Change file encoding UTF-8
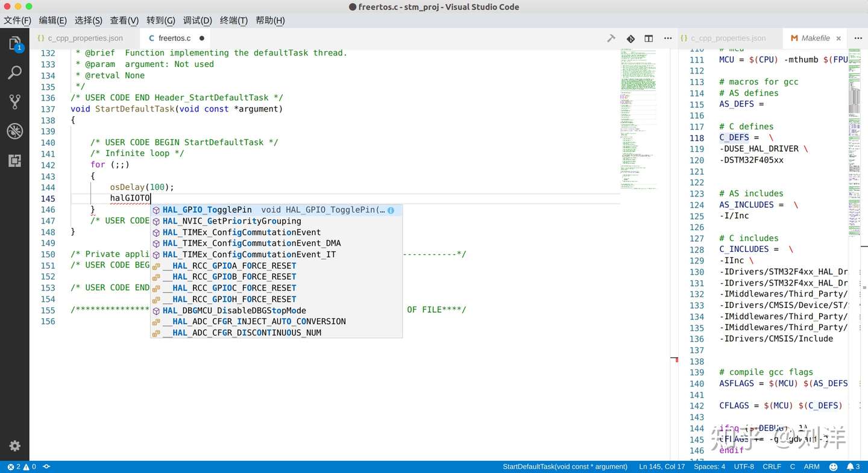The height and width of the screenshot is (473, 868). [744, 466]
